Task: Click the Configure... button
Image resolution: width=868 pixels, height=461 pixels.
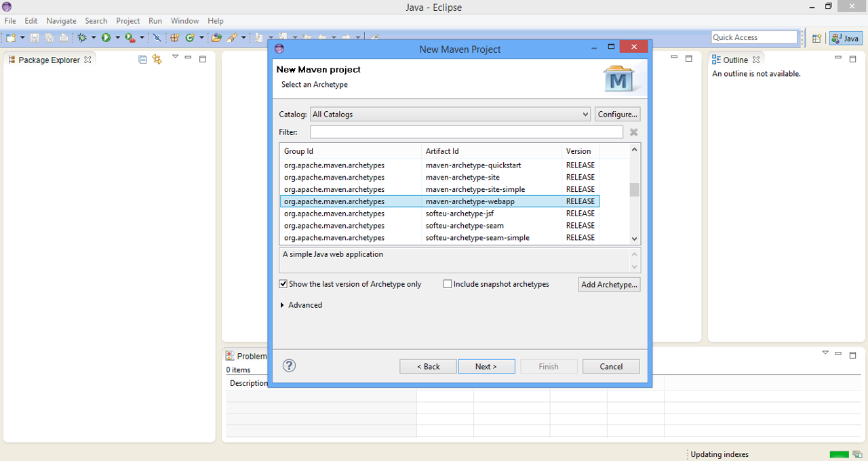Action: (617, 115)
